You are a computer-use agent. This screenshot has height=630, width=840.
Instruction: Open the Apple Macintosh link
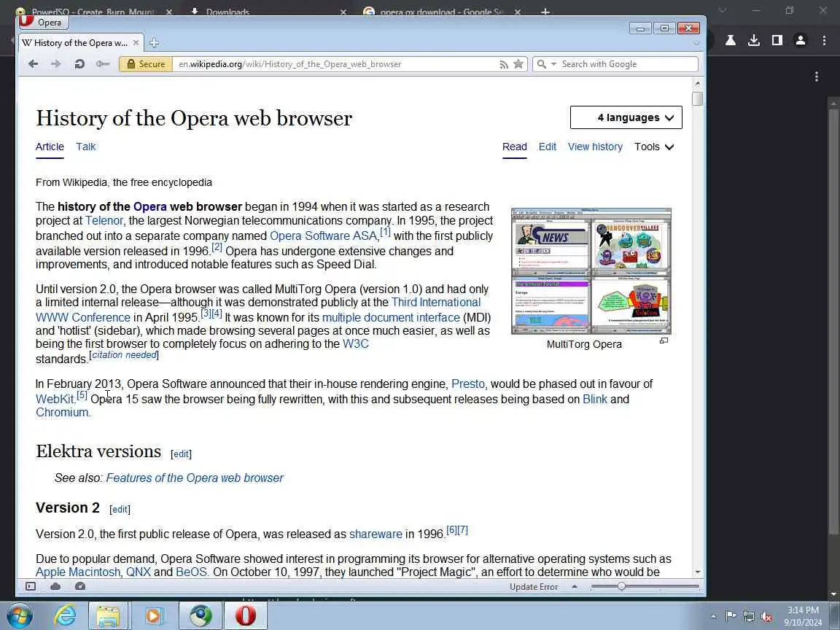(x=78, y=572)
